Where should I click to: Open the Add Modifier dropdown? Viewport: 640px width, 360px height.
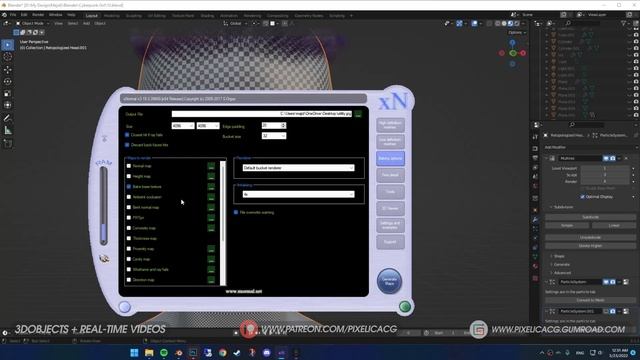coord(591,147)
